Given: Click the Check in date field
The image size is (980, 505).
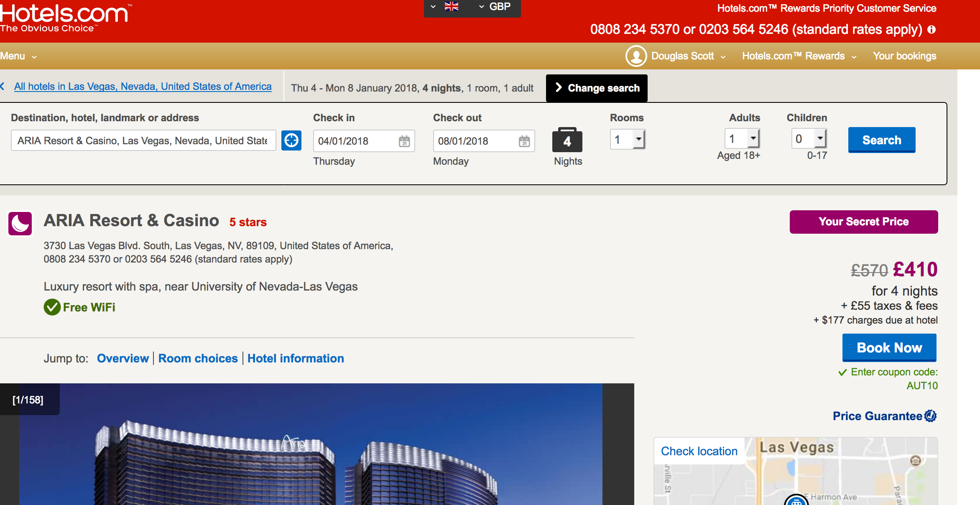Looking at the screenshot, I should 364,141.
